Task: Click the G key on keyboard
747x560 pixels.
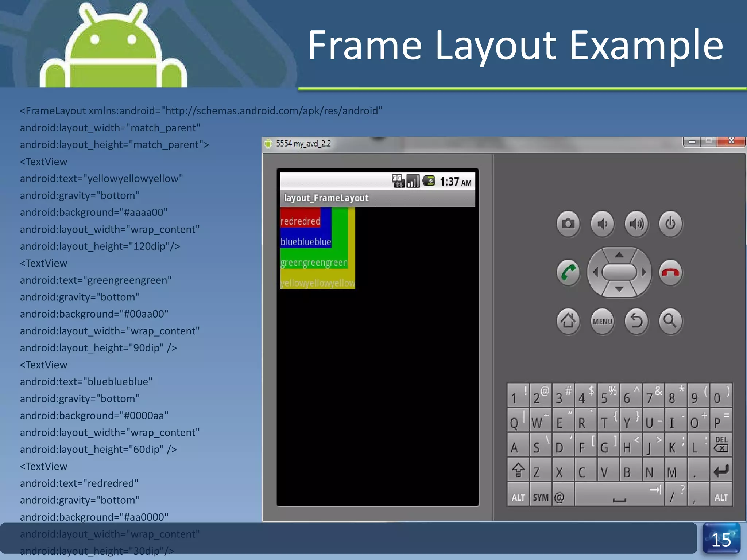Action: [608, 444]
